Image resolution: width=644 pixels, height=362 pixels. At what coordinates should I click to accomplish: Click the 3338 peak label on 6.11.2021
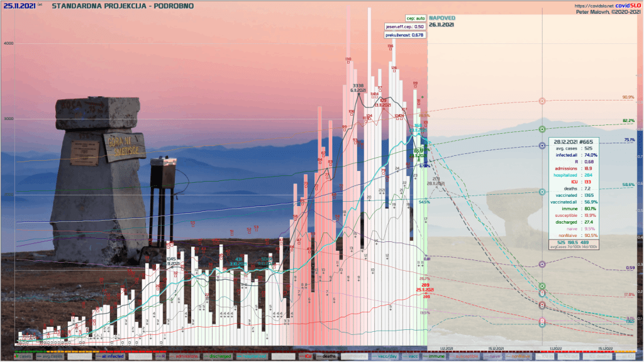tap(358, 85)
